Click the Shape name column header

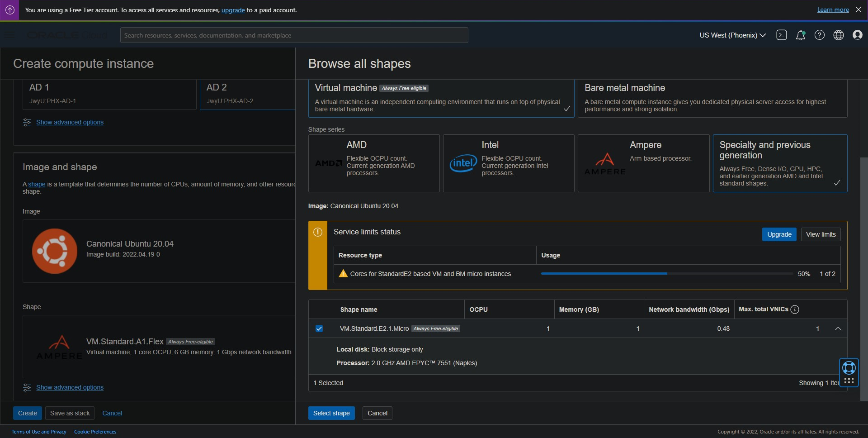click(359, 309)
